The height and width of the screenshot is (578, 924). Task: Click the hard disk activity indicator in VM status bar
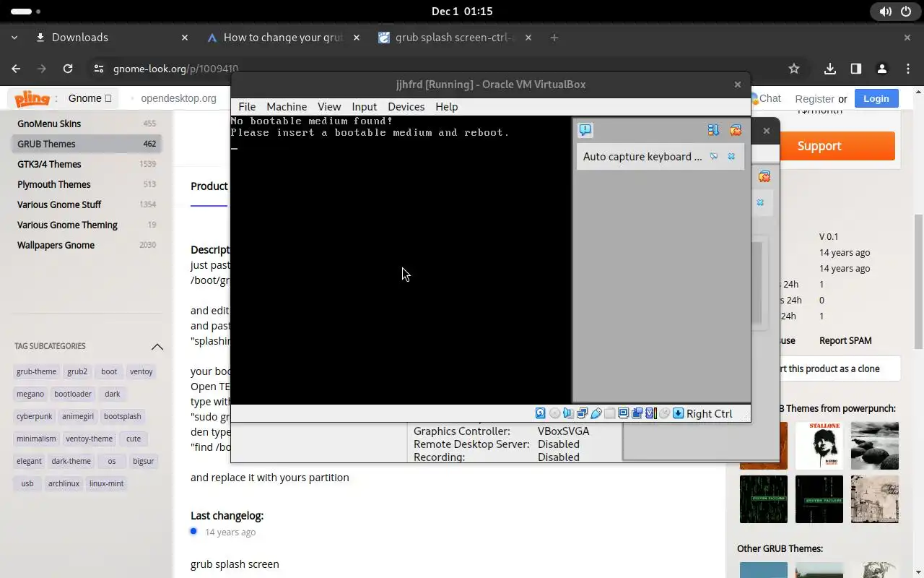(540, 413)
